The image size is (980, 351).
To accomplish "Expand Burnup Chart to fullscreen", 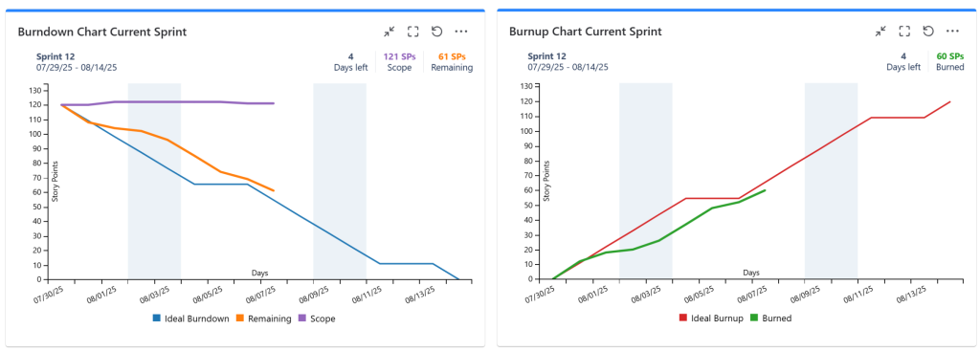I will tap(903, 32).
